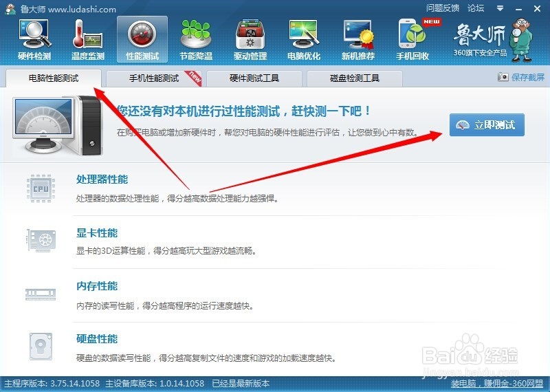
Task: Click the 鲁大师 logo with mascot
Action: 493,41
